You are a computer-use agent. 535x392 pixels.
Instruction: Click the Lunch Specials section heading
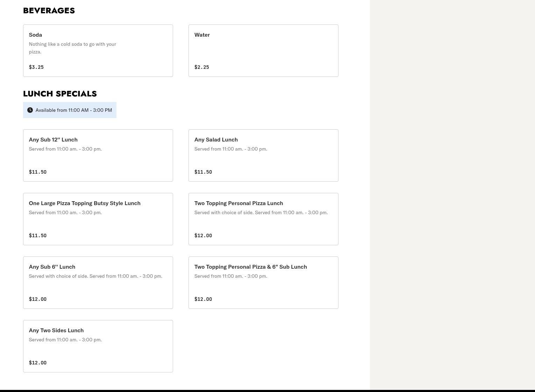(60, 94)
